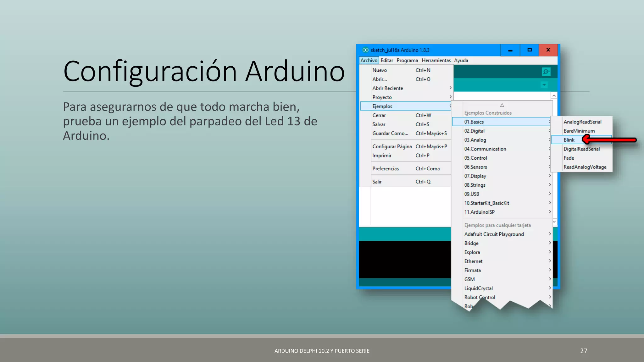644x362 pixels.
Task: Click editor scrollbar down arrow
Action: (554, 222)
